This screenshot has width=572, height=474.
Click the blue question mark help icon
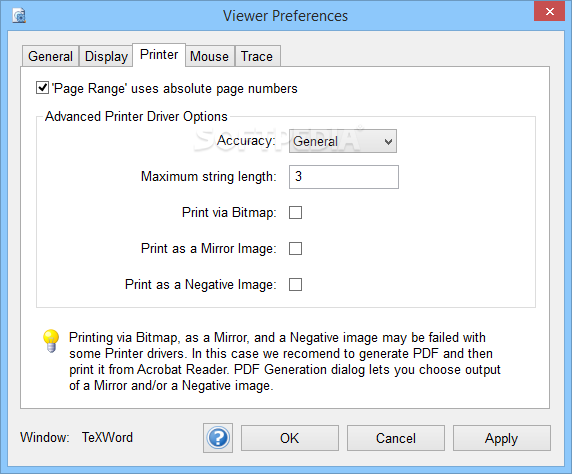[x=218, y=438]
